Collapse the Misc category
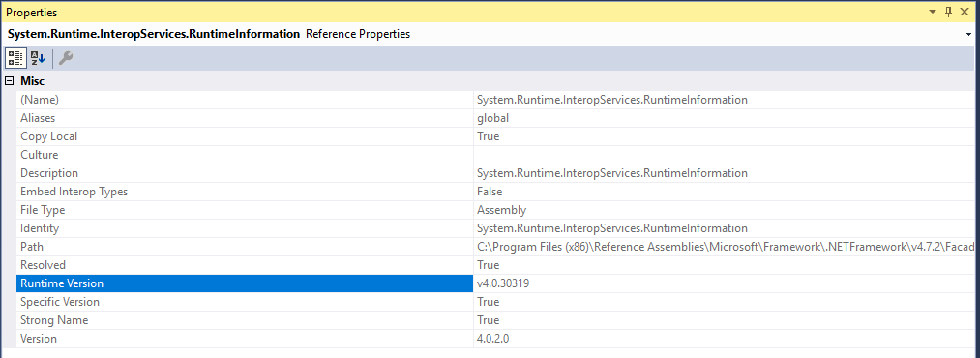Screen dimensions: 980x358 coord(9,81)
